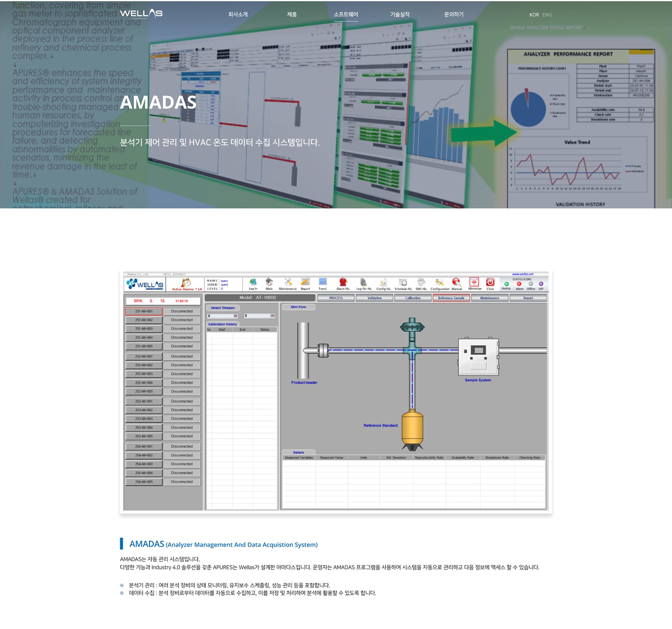This screenshot has width=672, height=629.
Task: Click the 'Availability Rate' column header
Action: 463,458
